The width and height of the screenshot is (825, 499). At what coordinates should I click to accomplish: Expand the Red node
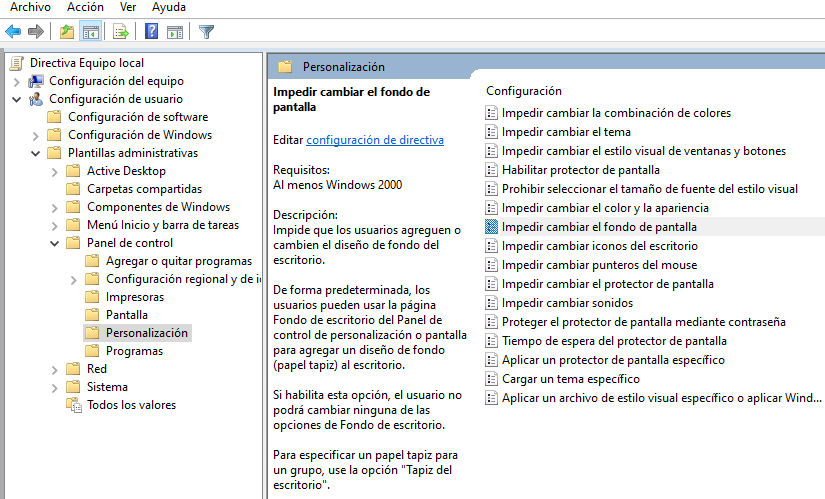point(54,370)
